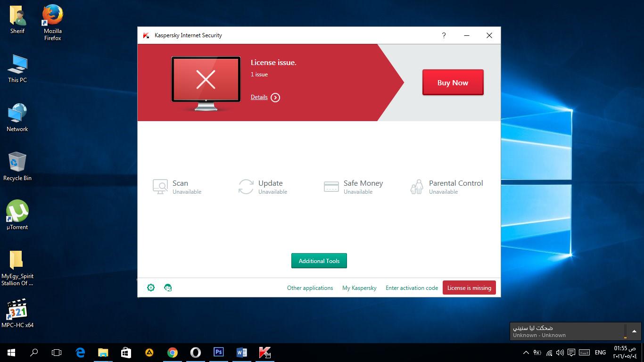This screenshot has width=644, height=362.
Task: Open the taskbar clock showing 01:55
Action: coord(626,352)
